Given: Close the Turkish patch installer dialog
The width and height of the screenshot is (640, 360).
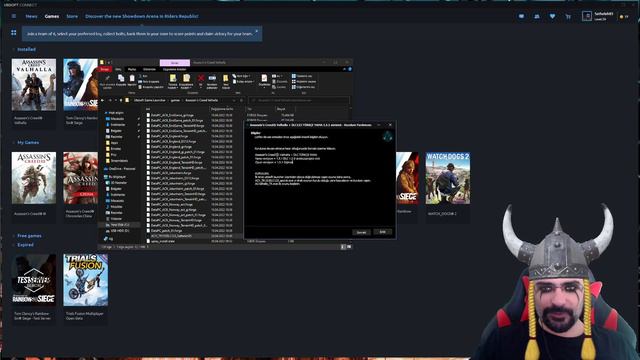Looking at the screenshot, I should (x=390, y=125).
